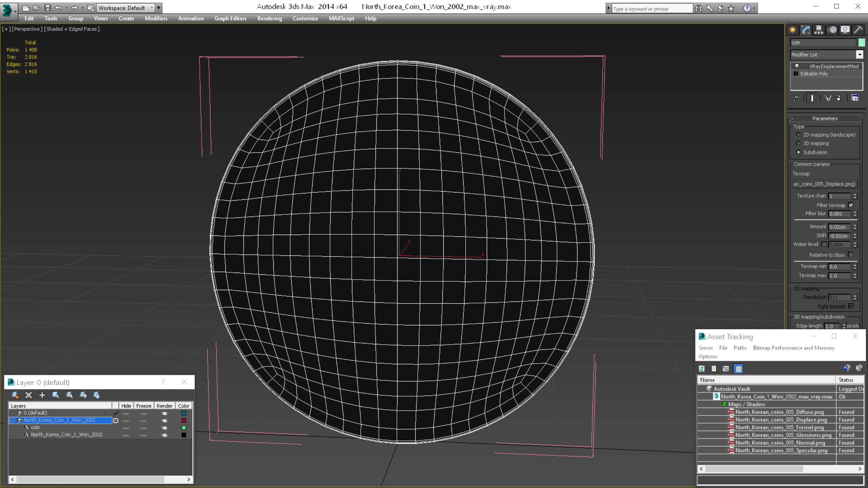This screenshot has width=868, height=488.
Task: Click North_Korea_Coin_1_Won_2002 layer color swatch
Action: [x=184, y=420]
